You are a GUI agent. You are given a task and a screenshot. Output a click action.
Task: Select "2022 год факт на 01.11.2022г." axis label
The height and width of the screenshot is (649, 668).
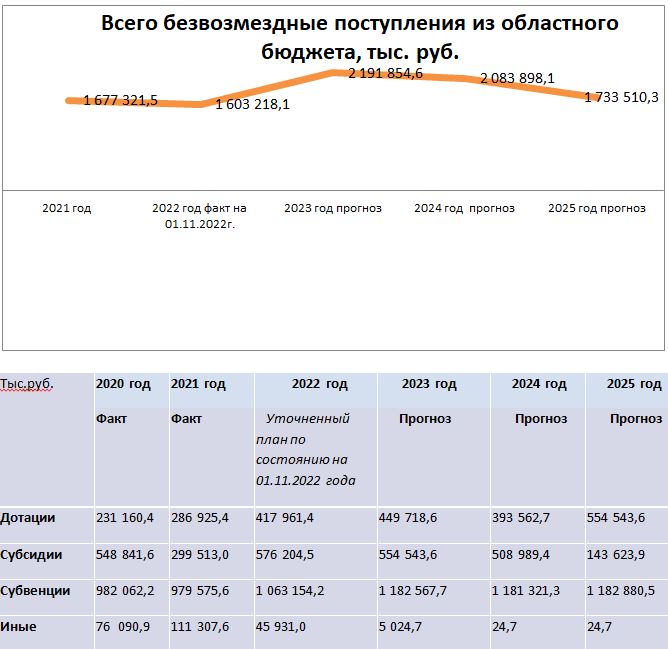[199, 216]
